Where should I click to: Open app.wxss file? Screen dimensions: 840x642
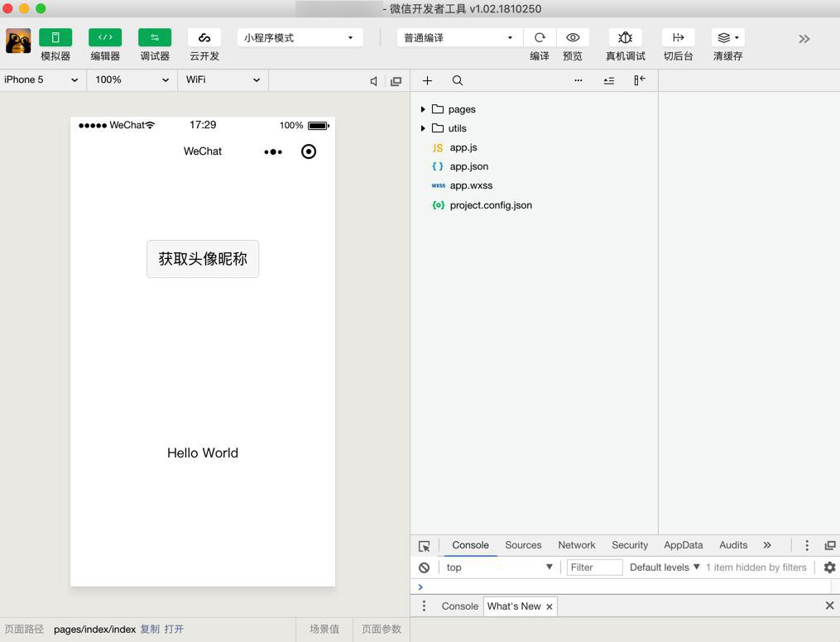471,185
